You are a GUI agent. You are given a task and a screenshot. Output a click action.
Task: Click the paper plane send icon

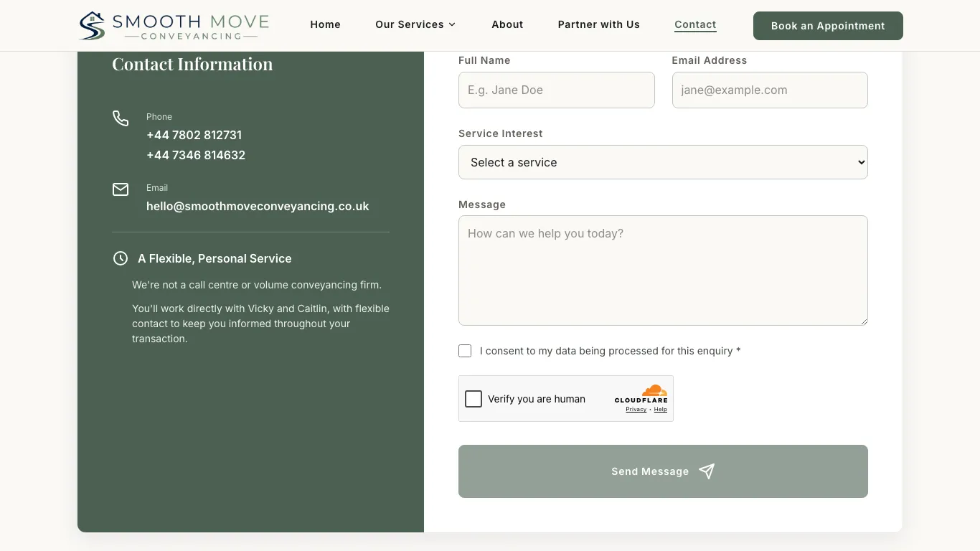[707, 471]
